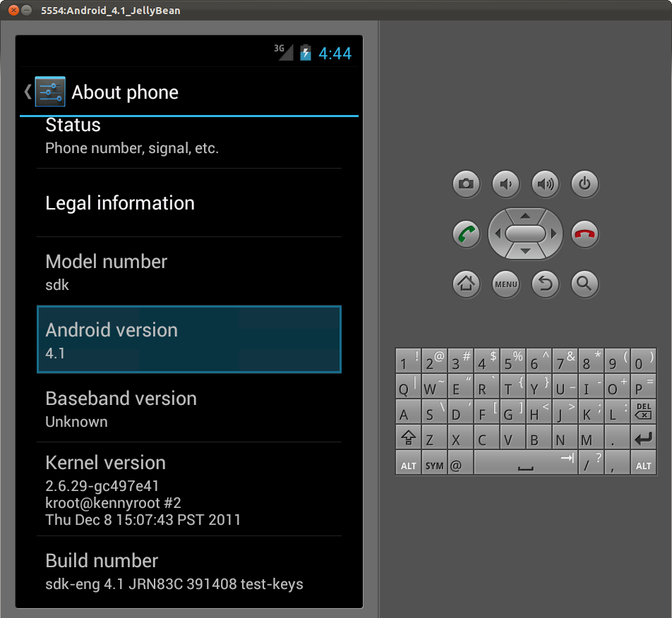Click the MENU hardware button
This screenshot has height=618, width=672.
pos(505,284)
